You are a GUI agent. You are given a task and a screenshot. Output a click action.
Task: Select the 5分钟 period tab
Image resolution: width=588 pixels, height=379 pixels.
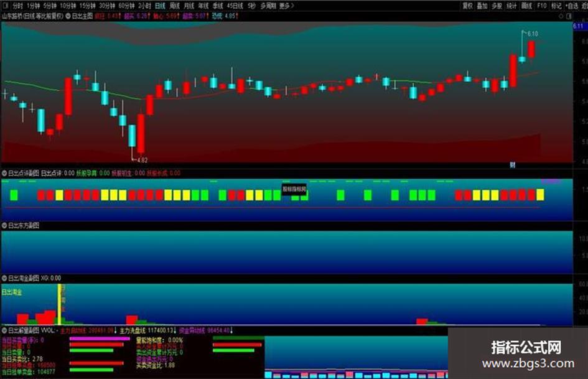click(50, 6)
